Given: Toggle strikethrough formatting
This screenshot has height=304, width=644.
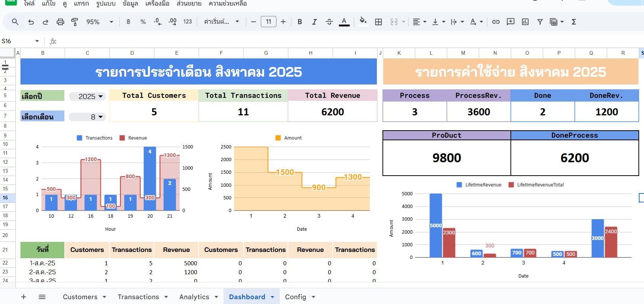Looking at the screenshot, I should point(329,22).
